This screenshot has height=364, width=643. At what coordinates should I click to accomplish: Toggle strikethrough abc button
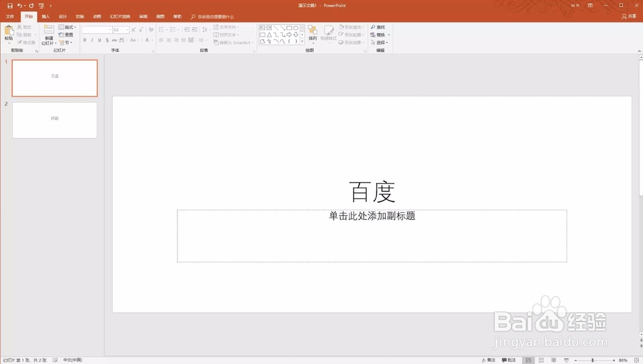[114, 40]
